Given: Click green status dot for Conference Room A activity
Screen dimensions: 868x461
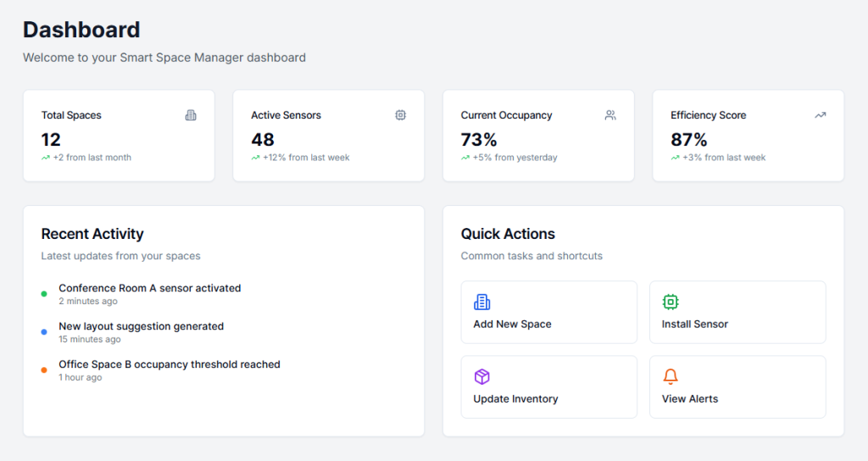Looking at the screenshot, I should tap(44, 294).
